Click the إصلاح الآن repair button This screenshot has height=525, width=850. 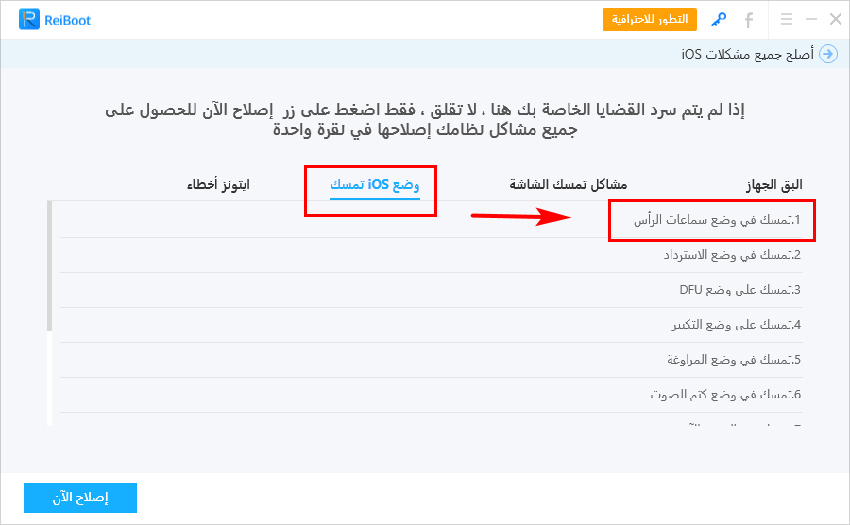[80, 497]
